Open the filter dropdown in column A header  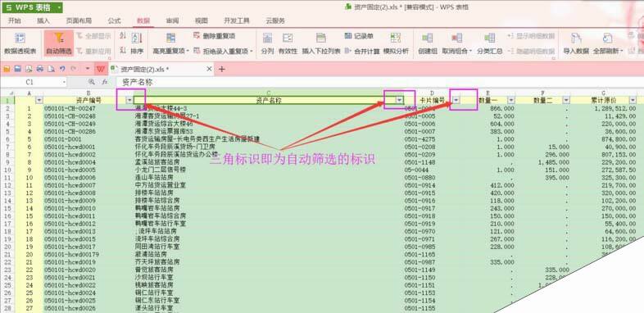[x=39, y=100]
